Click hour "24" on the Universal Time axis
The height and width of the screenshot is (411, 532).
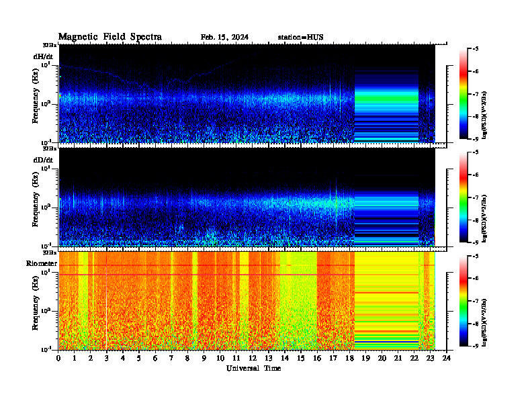[x=447, y=358]
